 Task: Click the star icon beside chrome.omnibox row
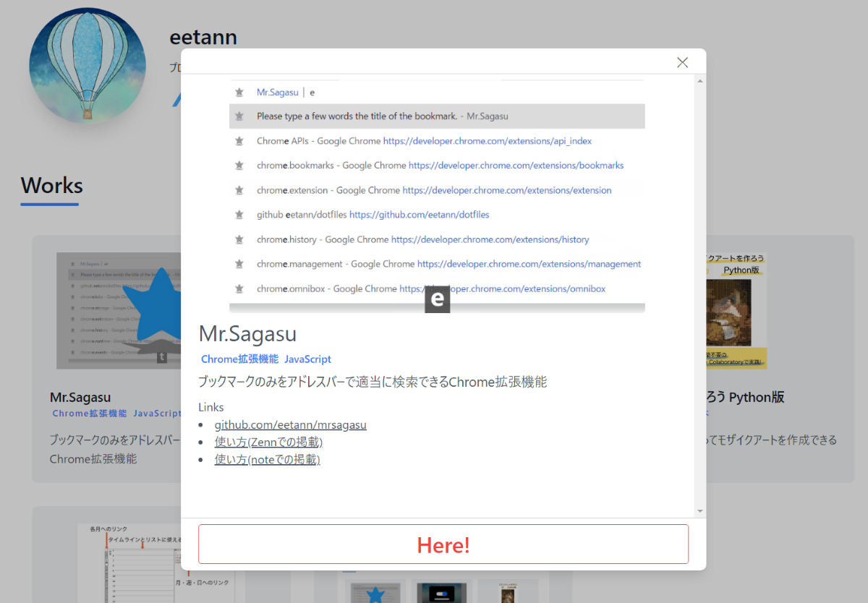click(239, 288)
